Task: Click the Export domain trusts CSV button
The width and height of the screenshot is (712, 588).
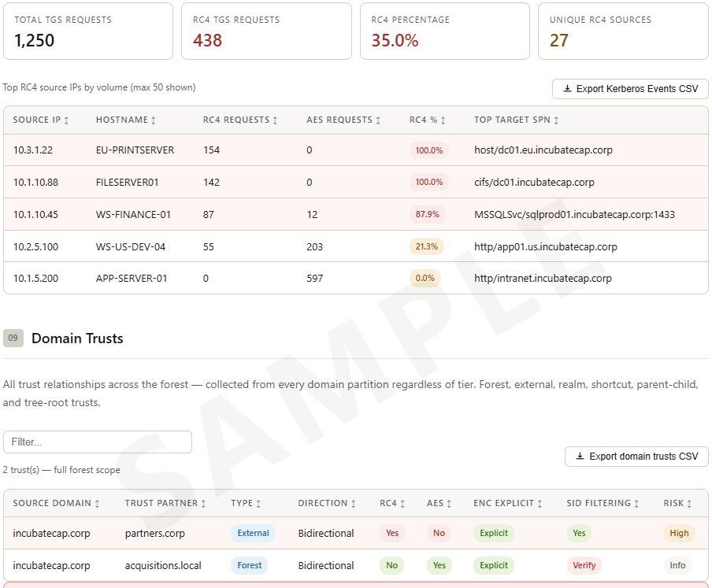Action: [636, 457]
